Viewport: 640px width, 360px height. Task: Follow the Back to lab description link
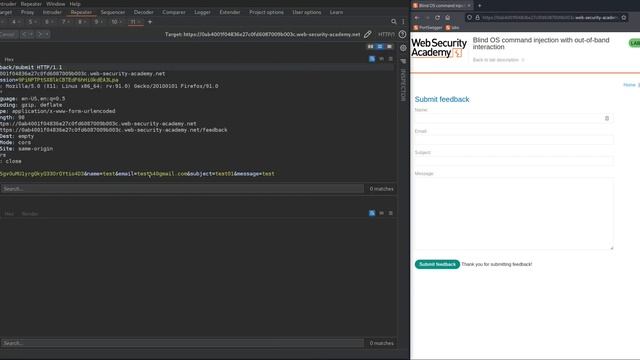point(496,60)
